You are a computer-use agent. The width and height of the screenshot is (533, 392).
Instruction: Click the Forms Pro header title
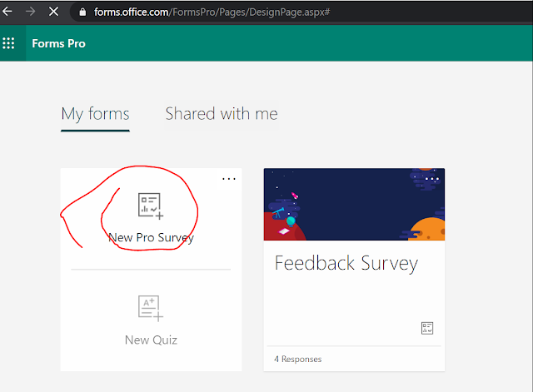pos(58,43)
